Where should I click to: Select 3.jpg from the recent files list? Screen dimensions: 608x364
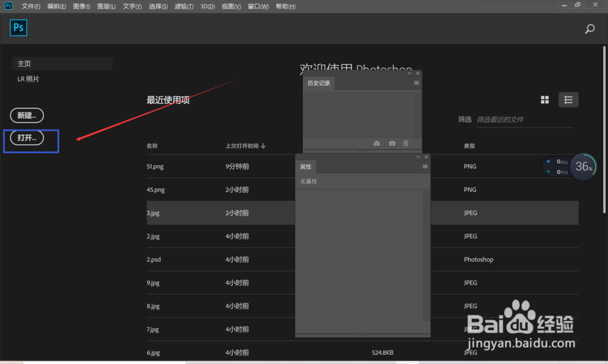pos(153,213)
